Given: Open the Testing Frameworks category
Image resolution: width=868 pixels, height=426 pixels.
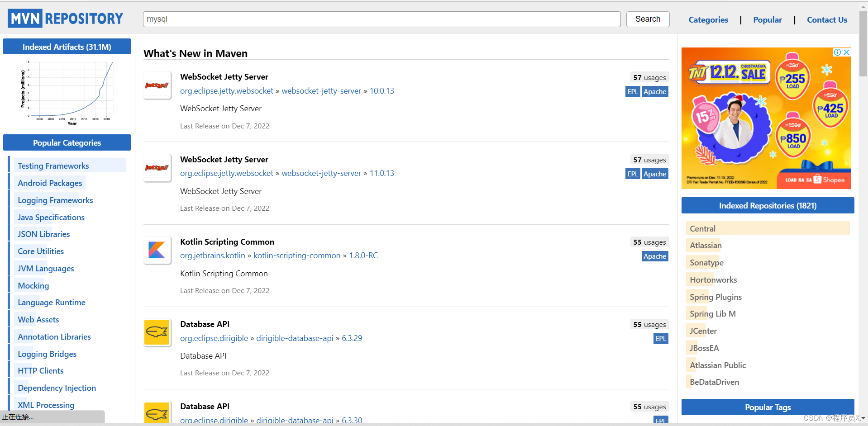Looking at the screenshot, I should 53,166.
